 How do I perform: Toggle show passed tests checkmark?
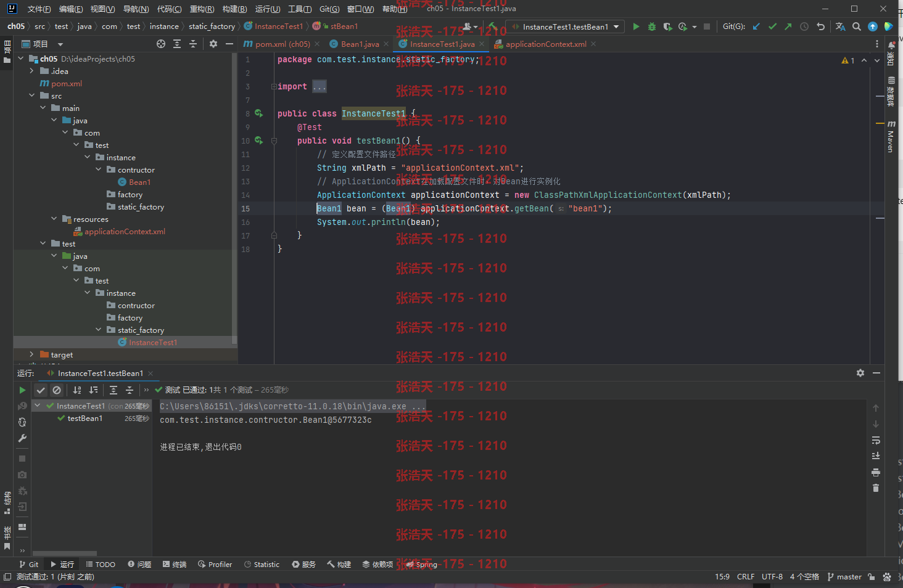tap(41, 390)
